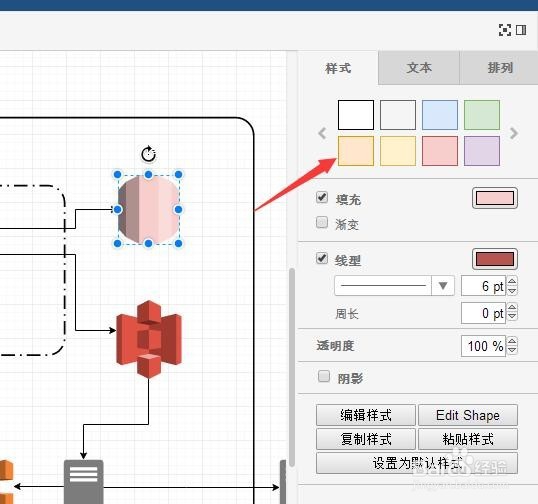The height and width of the screenshot is (504, 538).
Task: Show next style swatches page
Action: pos(514,133)
